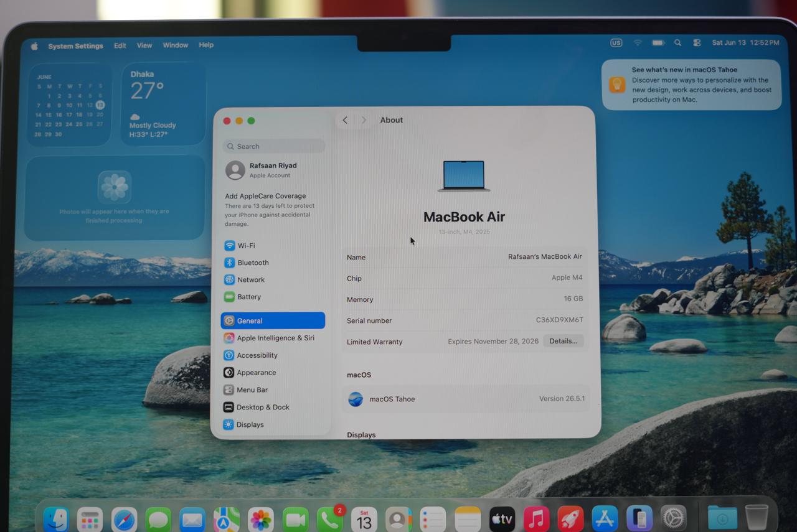Click the Apple M4 chip value
797x532 pixels.
point(567,278)
